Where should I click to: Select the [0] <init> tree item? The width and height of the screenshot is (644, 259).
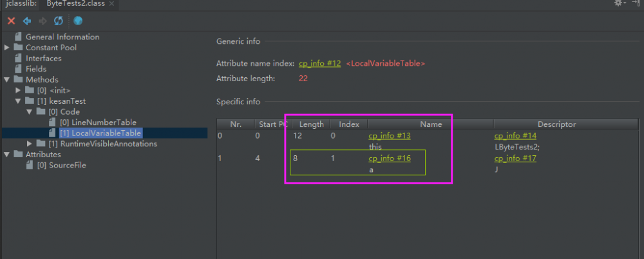click(54, 90)
